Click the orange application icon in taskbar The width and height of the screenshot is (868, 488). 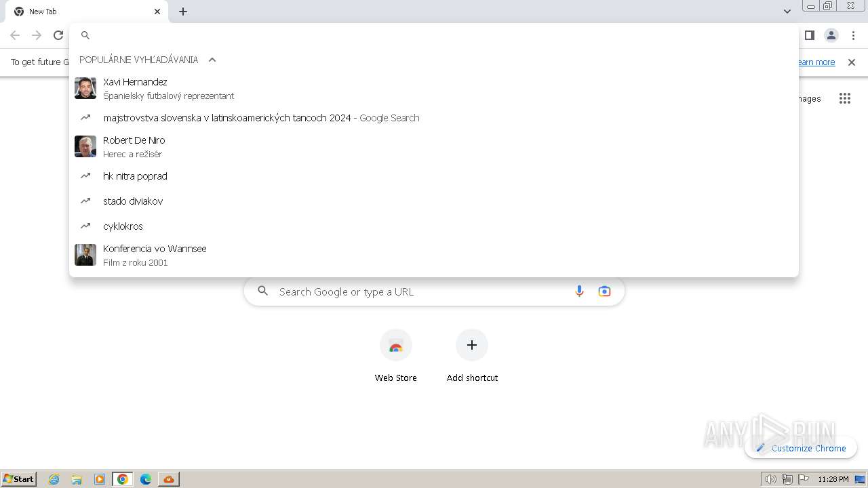pos(169,479)
